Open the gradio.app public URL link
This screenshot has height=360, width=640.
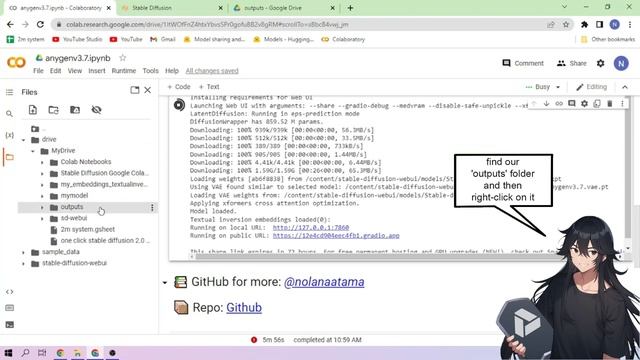(x=336, y=236)
